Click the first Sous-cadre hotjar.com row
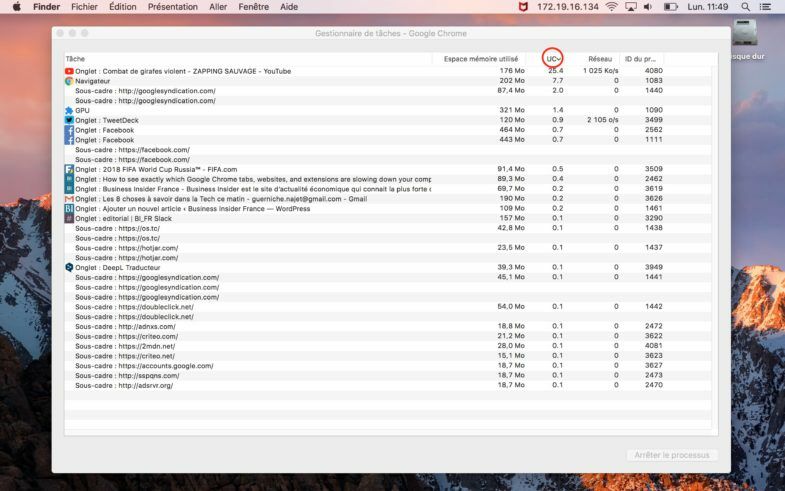 [388, 248]
